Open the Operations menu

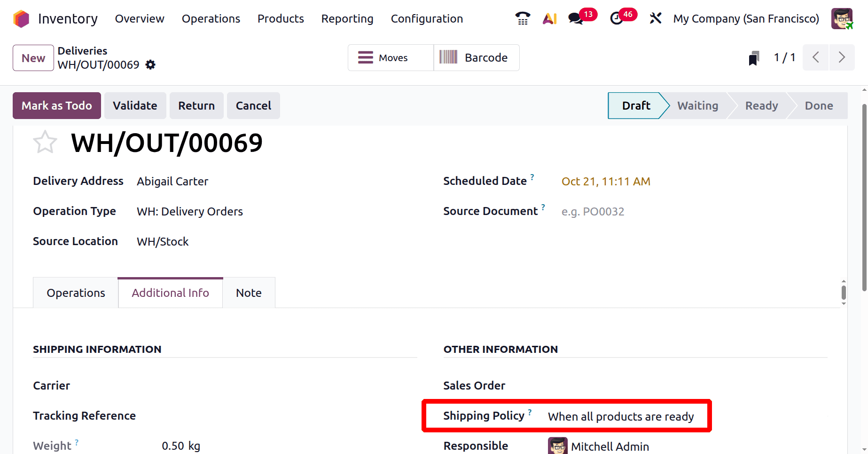point(211,19)
